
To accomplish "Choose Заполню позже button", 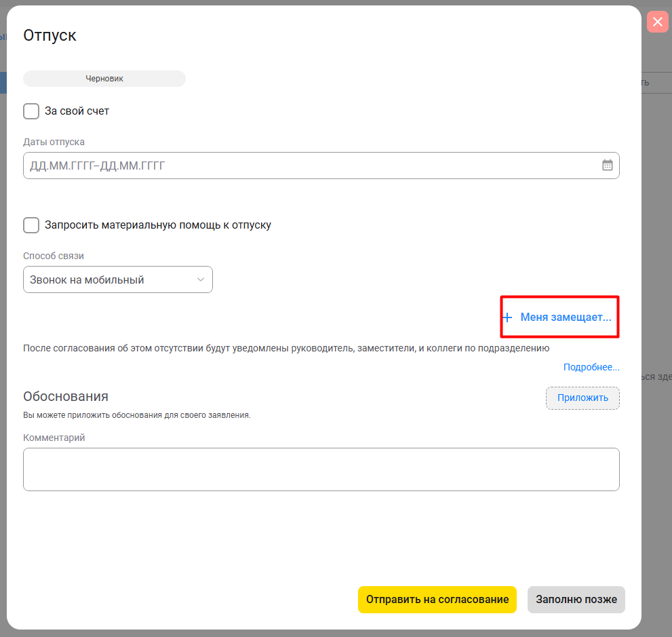I will coord(576,600).
